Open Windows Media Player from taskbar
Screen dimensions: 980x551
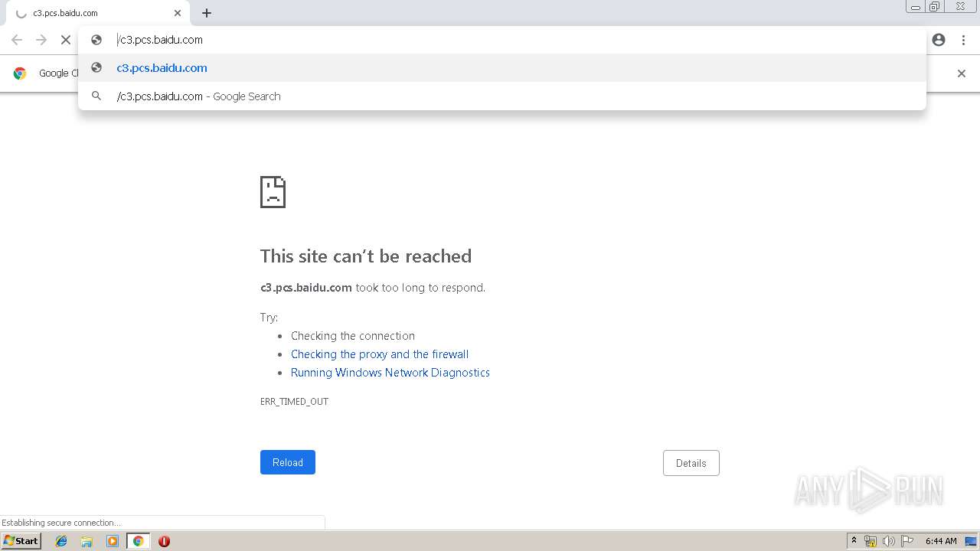click(113, 541)
